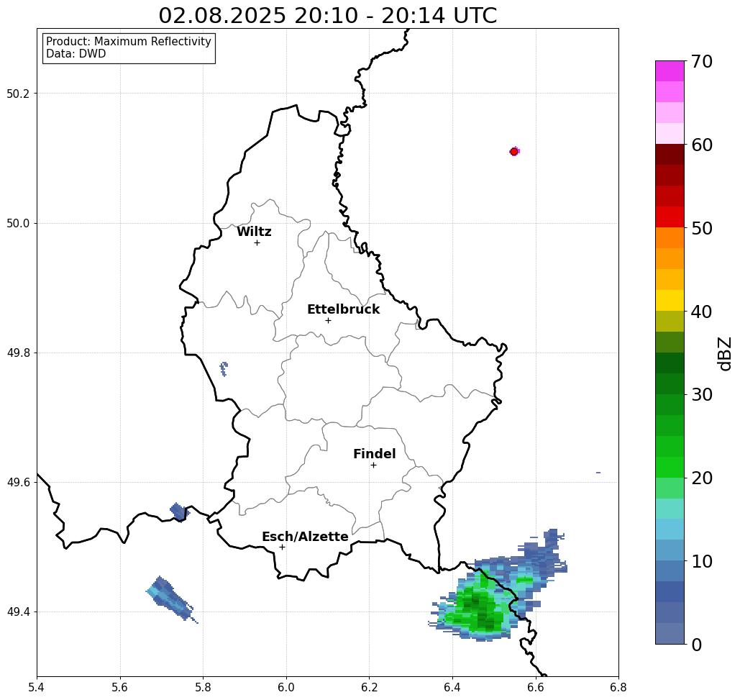Click the longitude label 6.6
Screen dimensions: 740x700
click(536, 687)
